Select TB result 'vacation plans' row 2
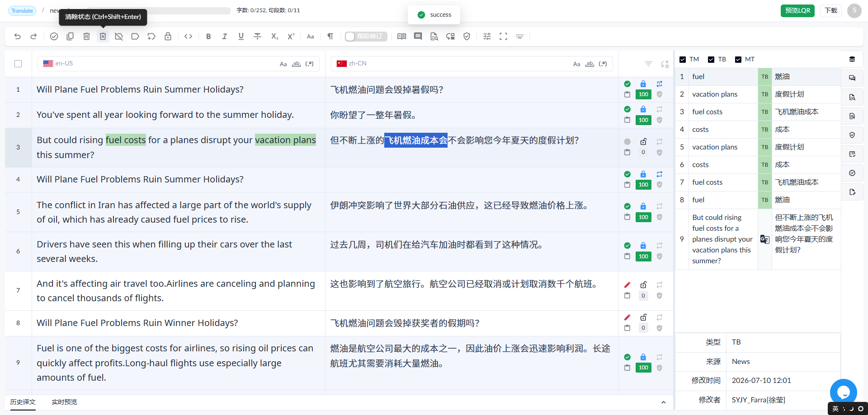Screen dimensions: 868x415 pos(758,94)
